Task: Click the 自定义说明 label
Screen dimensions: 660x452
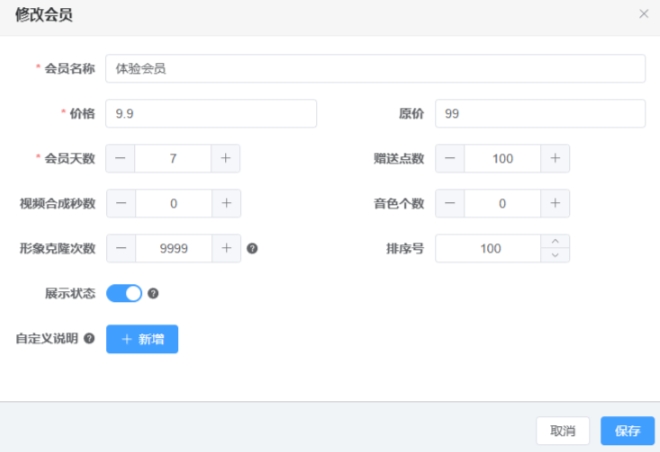Action: [x=47, y=338]
